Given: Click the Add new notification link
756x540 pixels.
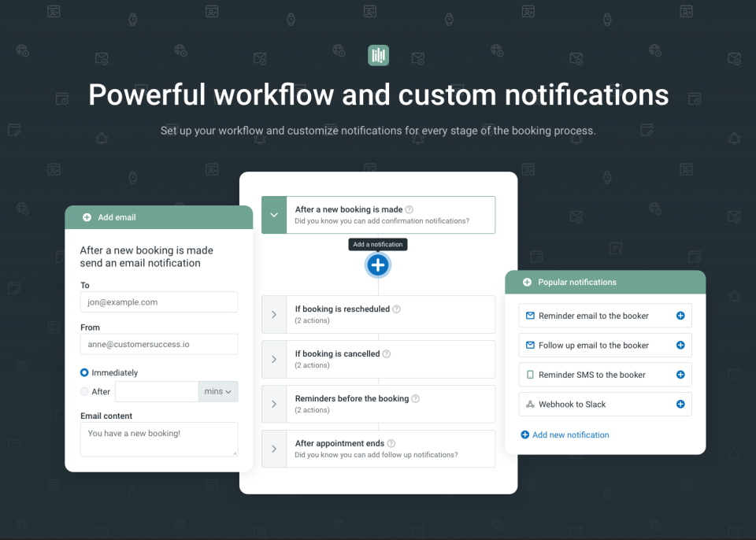Looking at the screenshot, I should pos(570,435).
